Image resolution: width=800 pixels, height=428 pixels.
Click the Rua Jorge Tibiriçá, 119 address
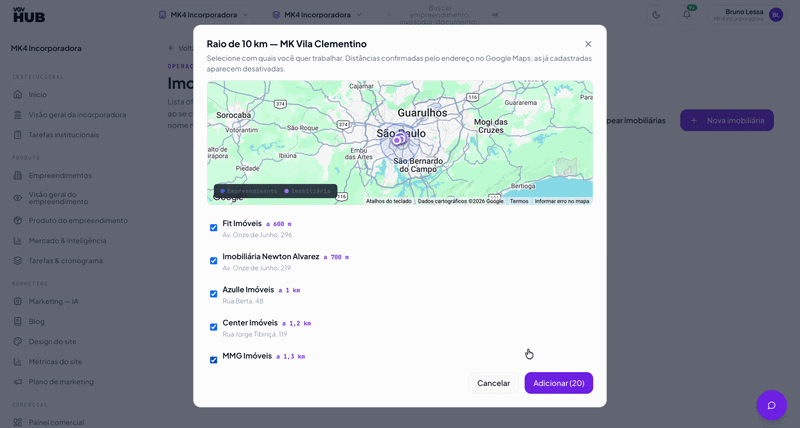pos(255,334)
